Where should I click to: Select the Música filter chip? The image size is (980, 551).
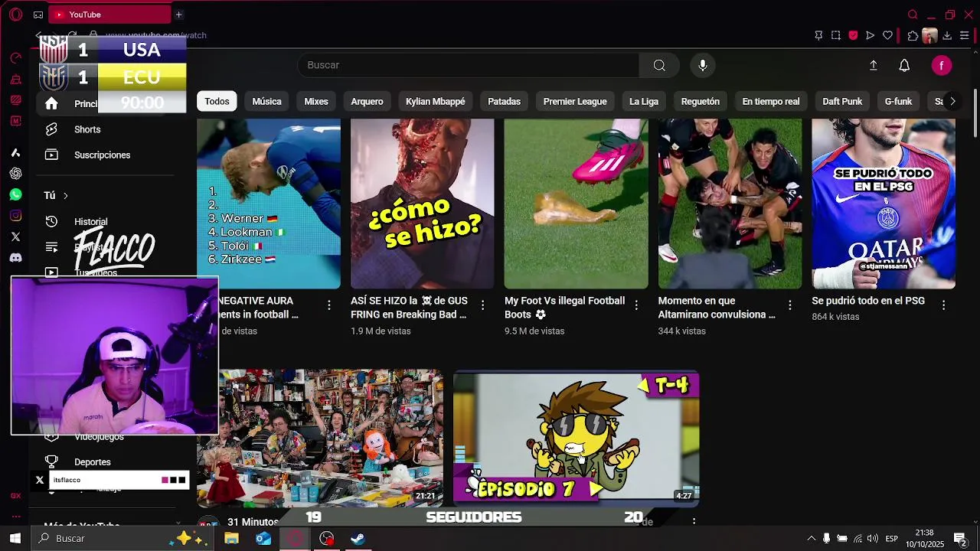[x=266, y=101]
